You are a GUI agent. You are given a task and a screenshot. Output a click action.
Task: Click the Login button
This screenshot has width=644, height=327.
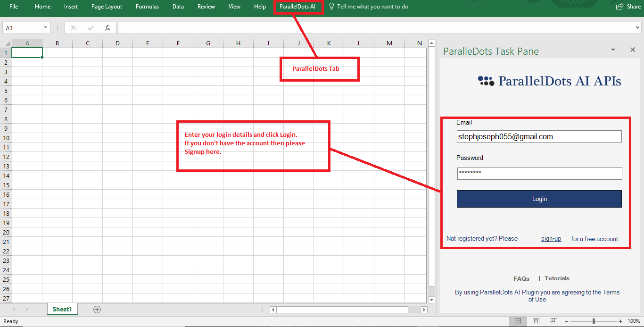(539, 199)
